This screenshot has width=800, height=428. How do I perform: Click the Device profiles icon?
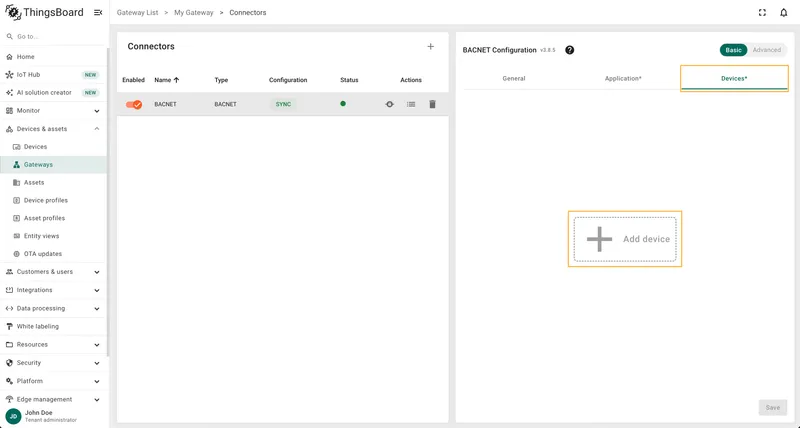click(x=16, y=200)
